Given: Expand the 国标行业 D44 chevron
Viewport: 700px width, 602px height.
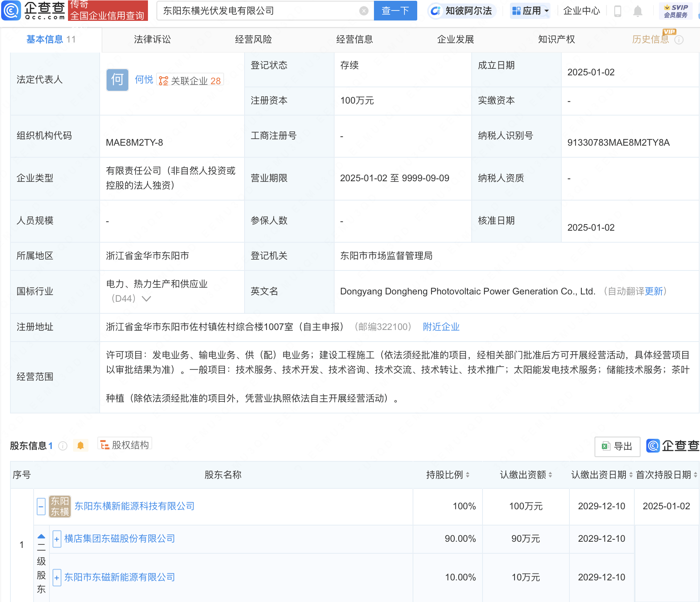Looking at the screenshot, I should 146,299.
